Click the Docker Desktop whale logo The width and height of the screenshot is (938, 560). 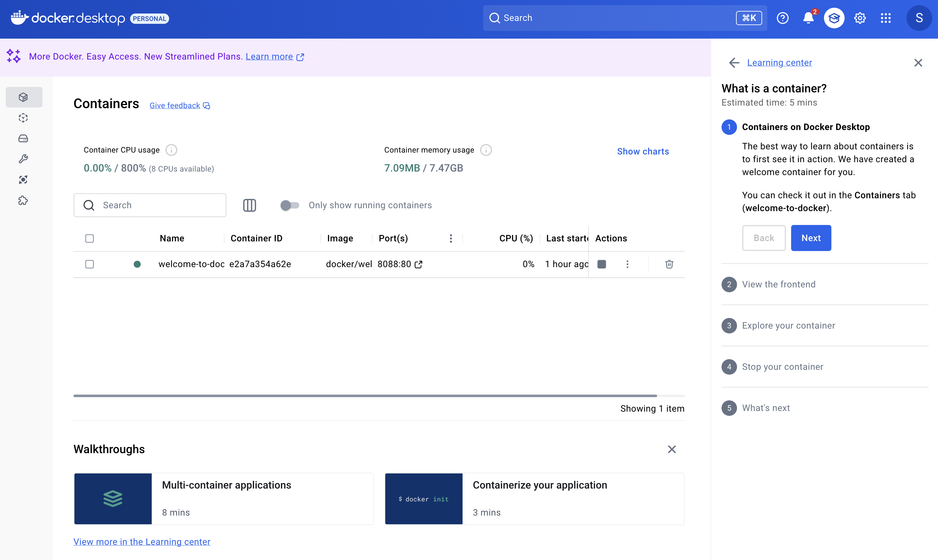(20, 18)
